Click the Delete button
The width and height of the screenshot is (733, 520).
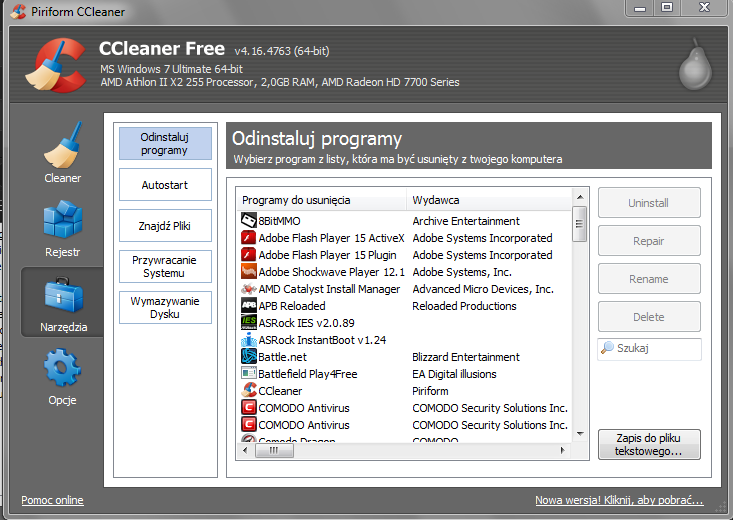[x=649, y=317]
